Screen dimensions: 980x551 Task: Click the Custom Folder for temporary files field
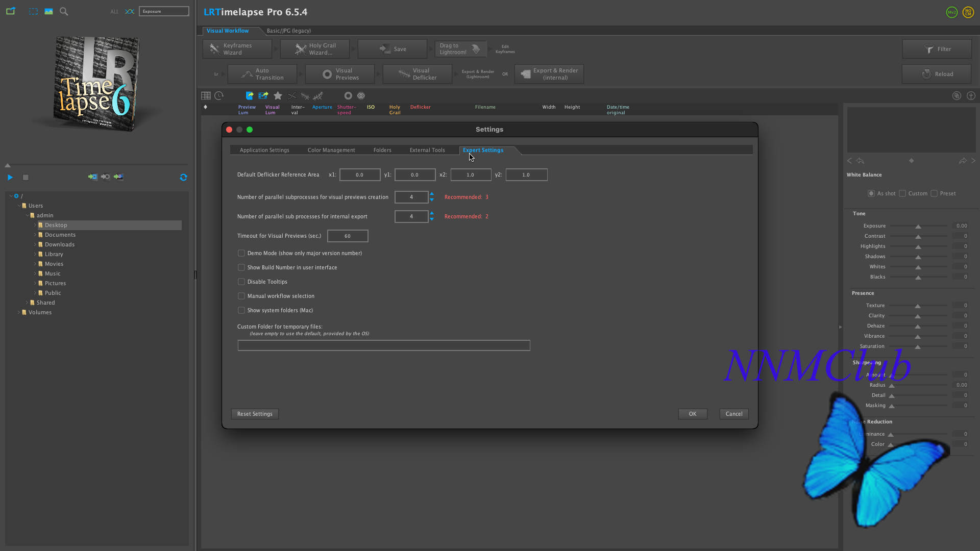click(384, 345)
